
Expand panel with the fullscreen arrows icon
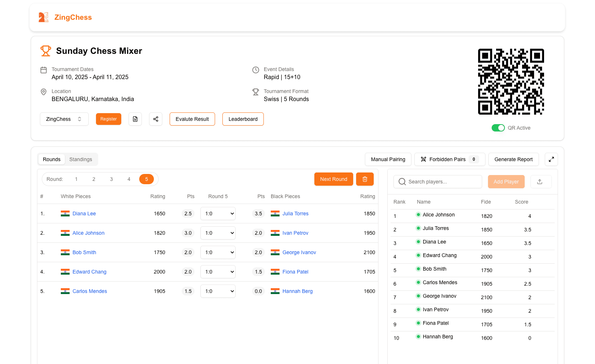pyautogui.click(x=551, y=159)
